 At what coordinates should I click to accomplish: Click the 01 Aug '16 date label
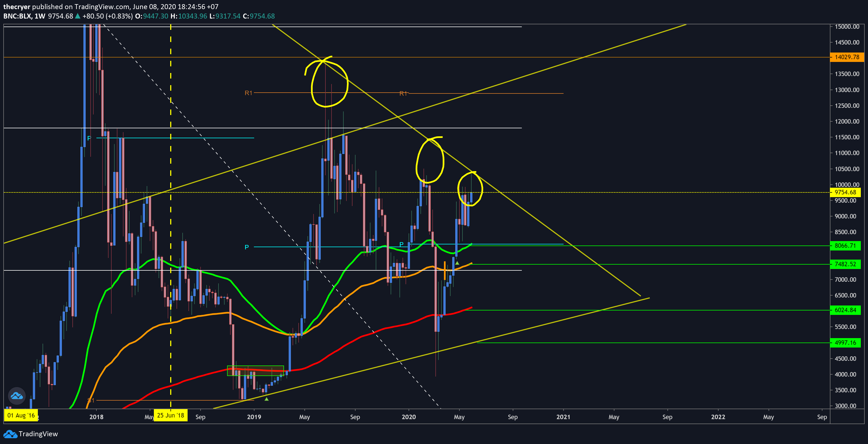pos(21,415)
